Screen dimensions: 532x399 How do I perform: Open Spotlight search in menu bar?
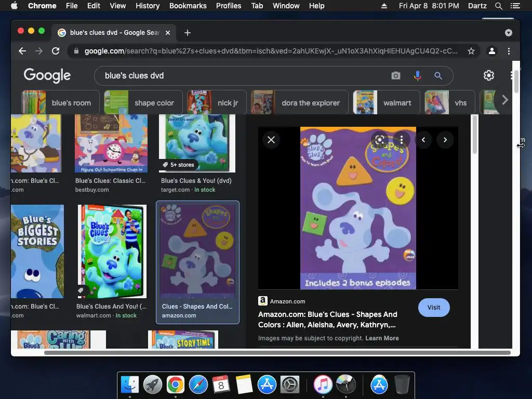pos(498,6)
